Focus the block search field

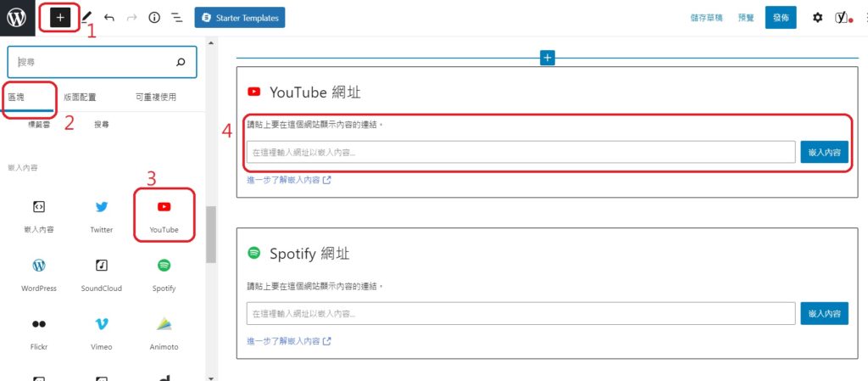(x=102, y=62)
